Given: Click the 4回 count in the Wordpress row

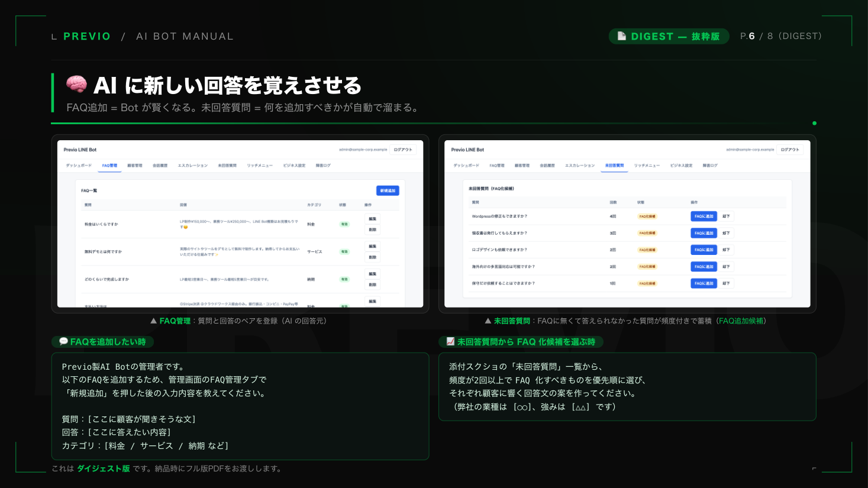Looking at the screenshot, I should coord(613,216).
